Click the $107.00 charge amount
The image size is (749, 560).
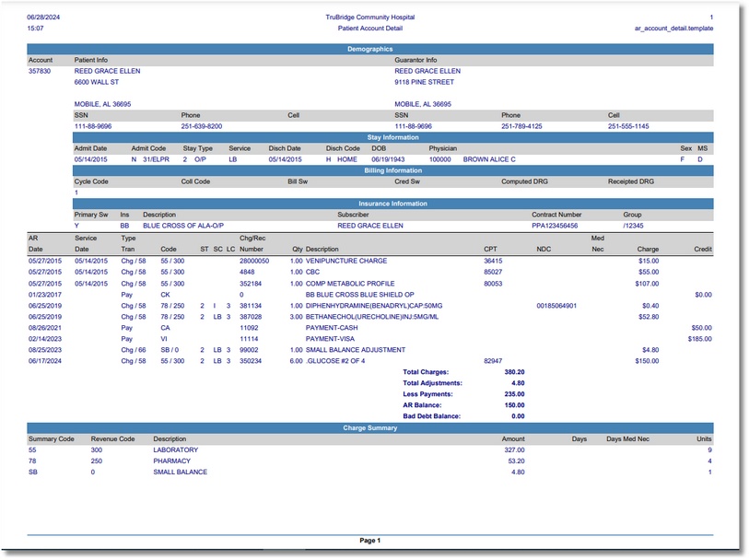(647, 284)
